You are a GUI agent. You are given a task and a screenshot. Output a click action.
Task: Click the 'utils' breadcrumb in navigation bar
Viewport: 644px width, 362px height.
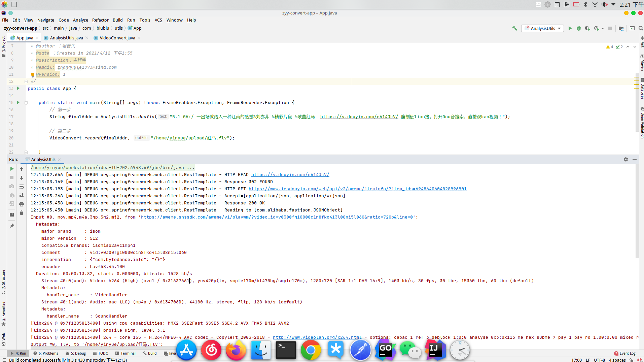pos(118,28)
